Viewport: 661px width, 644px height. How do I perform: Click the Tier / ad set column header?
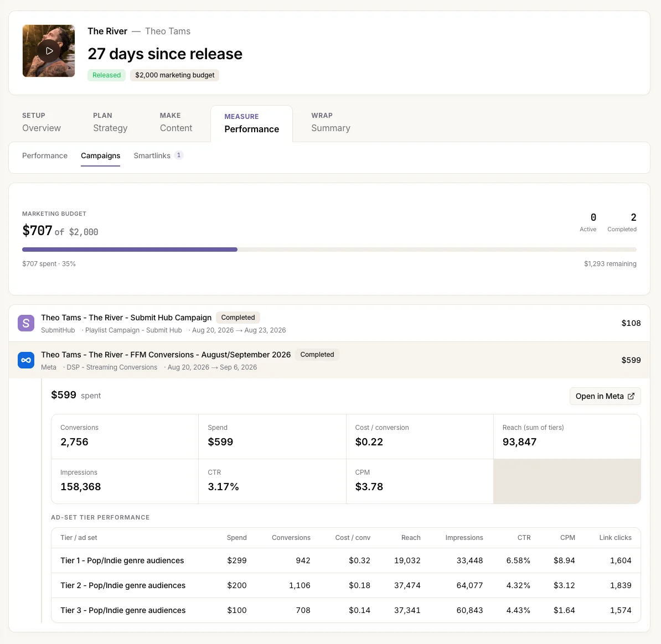click(x=79, y=537)
